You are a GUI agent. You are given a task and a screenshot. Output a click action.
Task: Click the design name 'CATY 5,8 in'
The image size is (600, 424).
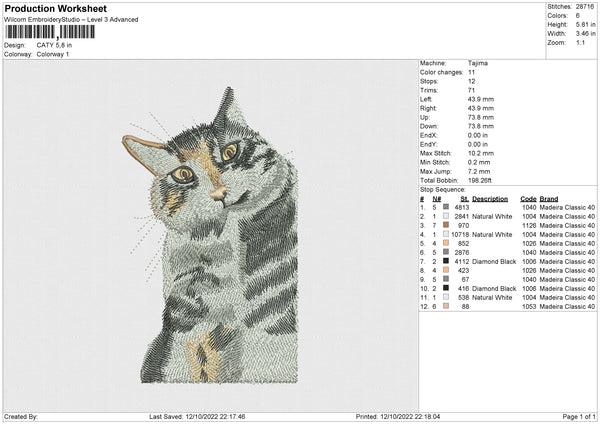coord(54,45)
